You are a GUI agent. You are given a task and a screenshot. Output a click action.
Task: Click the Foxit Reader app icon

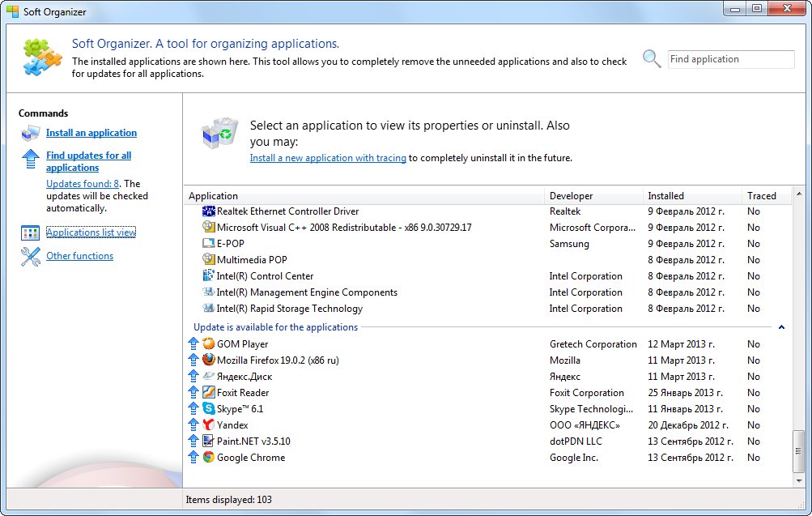(209, 392)
